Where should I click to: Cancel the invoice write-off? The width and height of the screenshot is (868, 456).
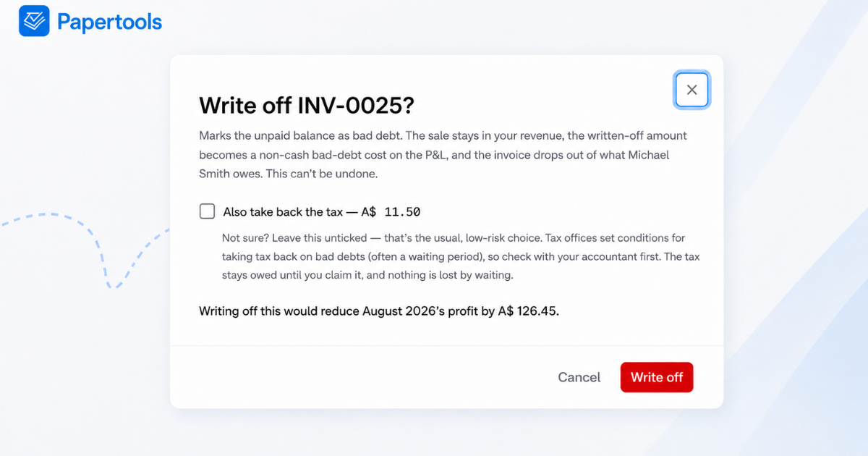pyautogui.click(x=579, y=377)
